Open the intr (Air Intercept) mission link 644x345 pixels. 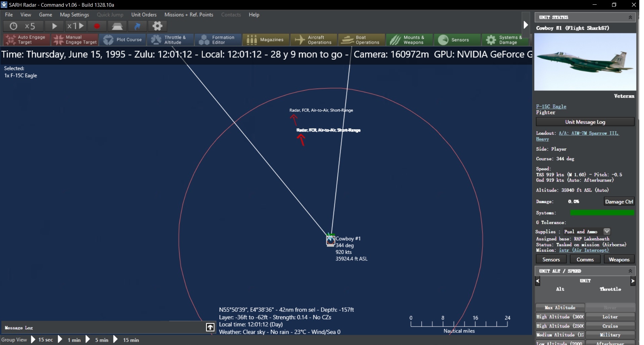pyautogui.click(x=584, y=250)
